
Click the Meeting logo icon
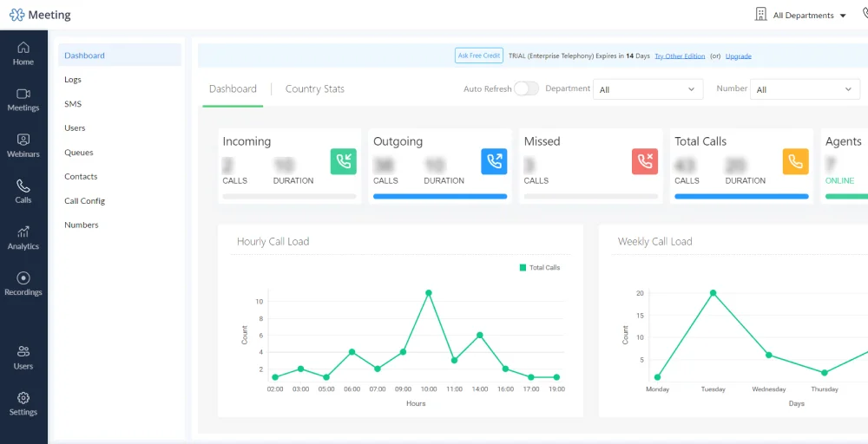pos(17,15)
